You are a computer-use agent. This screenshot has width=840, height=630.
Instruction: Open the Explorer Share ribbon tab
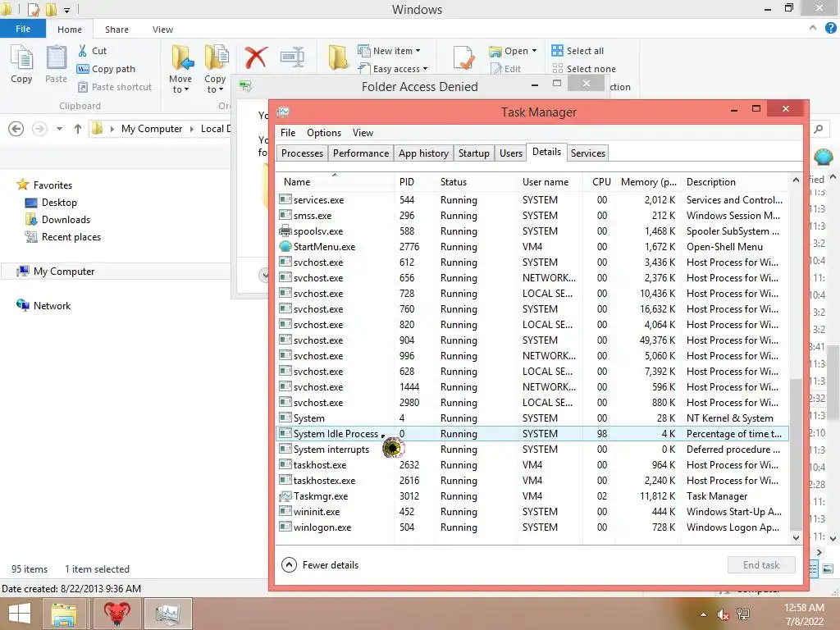[116, 30]
